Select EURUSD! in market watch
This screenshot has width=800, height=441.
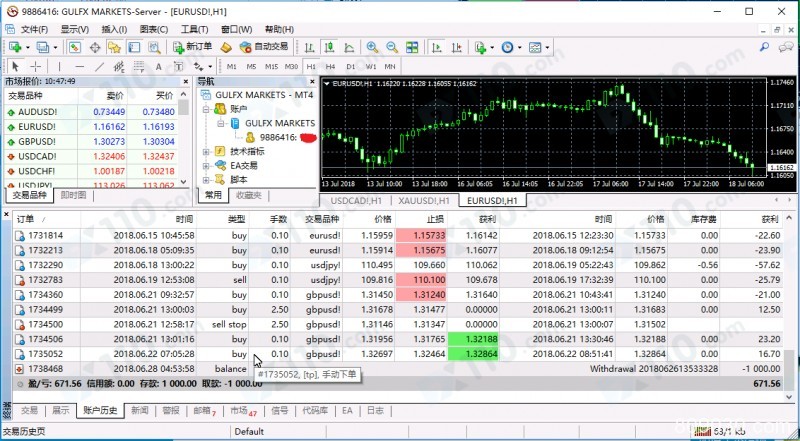click(91, 127)
